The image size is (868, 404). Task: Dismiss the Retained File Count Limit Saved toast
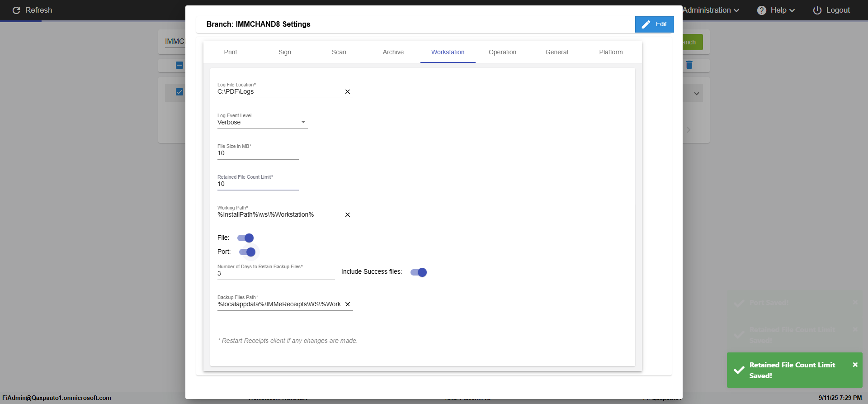[x=855, y=365]
